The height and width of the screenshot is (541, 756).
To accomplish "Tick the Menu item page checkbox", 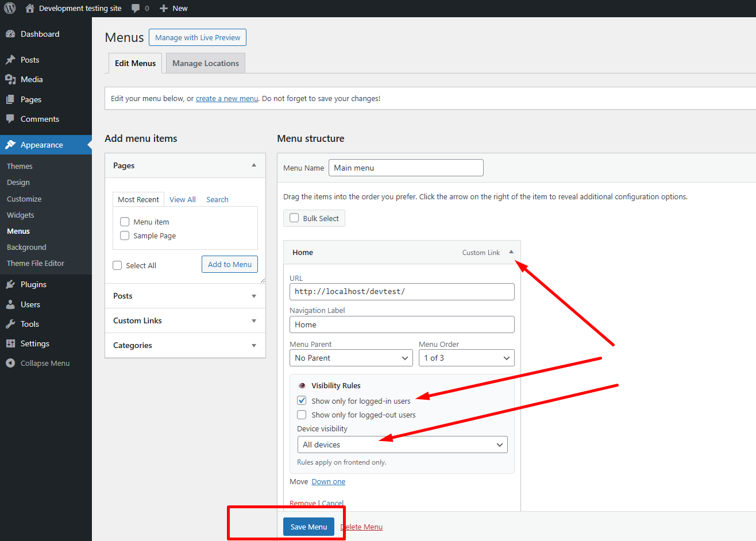I will tap(125, 222).
